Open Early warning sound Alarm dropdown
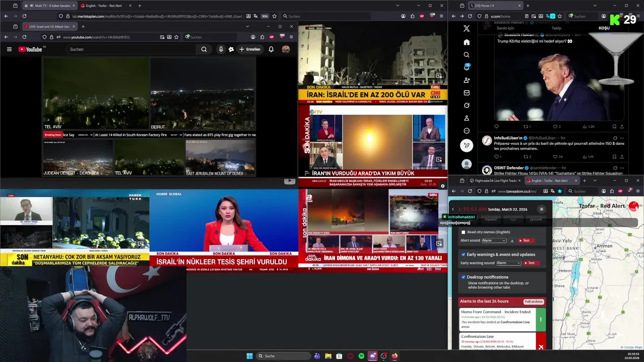 (508, 263)
